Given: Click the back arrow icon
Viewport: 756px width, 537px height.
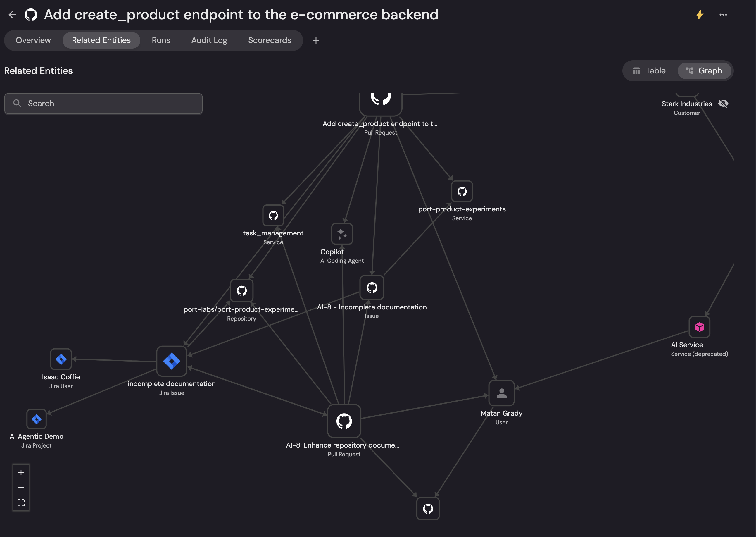Looking at the screenshot, I should 13,15.
